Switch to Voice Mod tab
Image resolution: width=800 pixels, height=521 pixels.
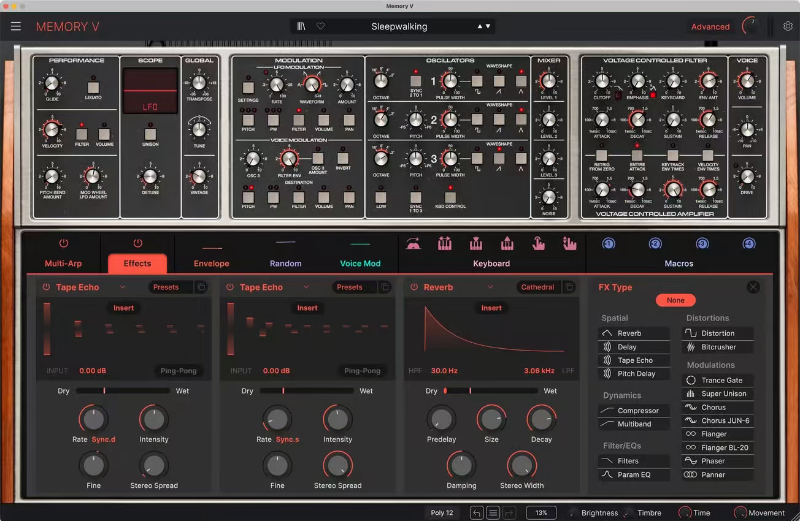point(360,263)
